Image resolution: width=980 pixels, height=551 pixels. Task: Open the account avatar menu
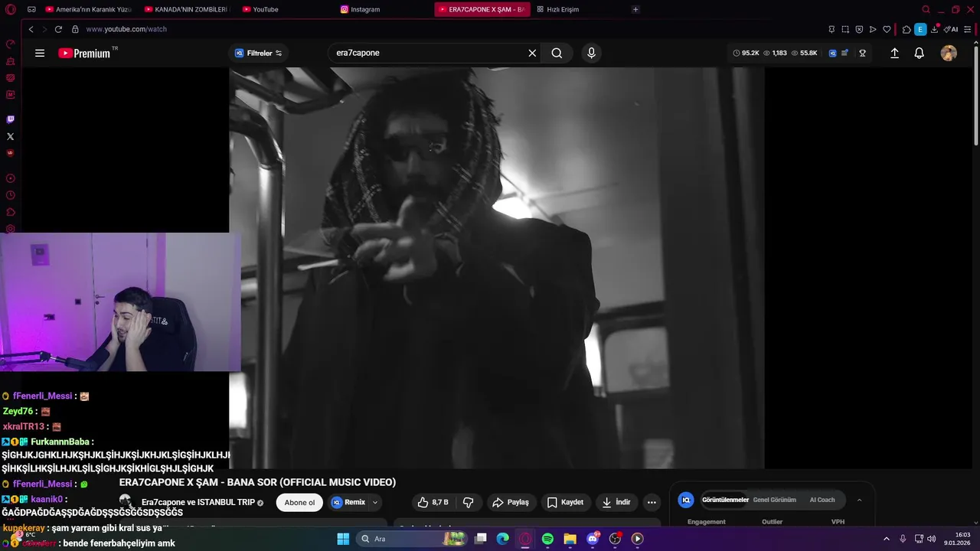point(949,53)
